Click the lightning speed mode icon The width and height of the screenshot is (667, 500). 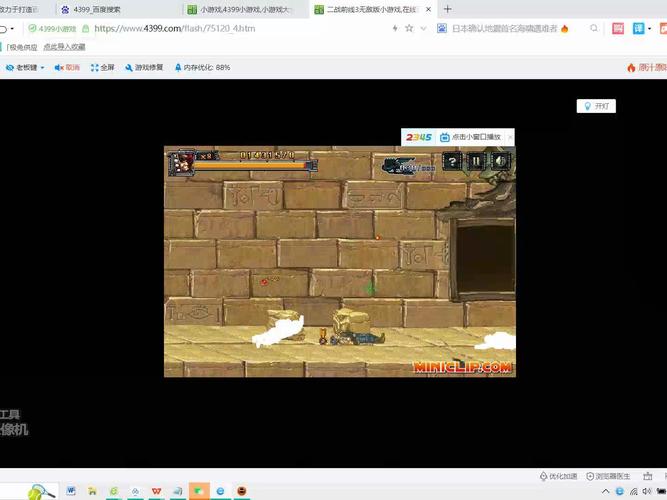(x=395, y=29)
